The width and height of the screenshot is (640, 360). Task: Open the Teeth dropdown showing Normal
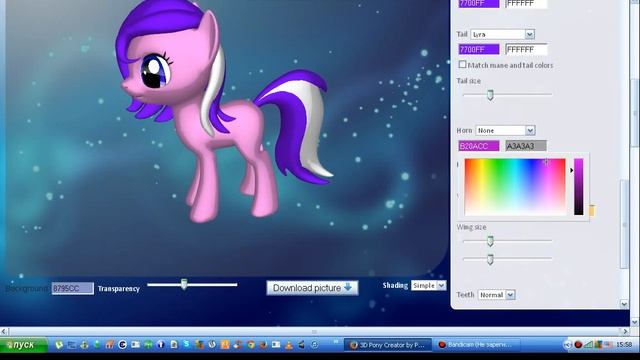pyautogui.click(x=496, y=295)
